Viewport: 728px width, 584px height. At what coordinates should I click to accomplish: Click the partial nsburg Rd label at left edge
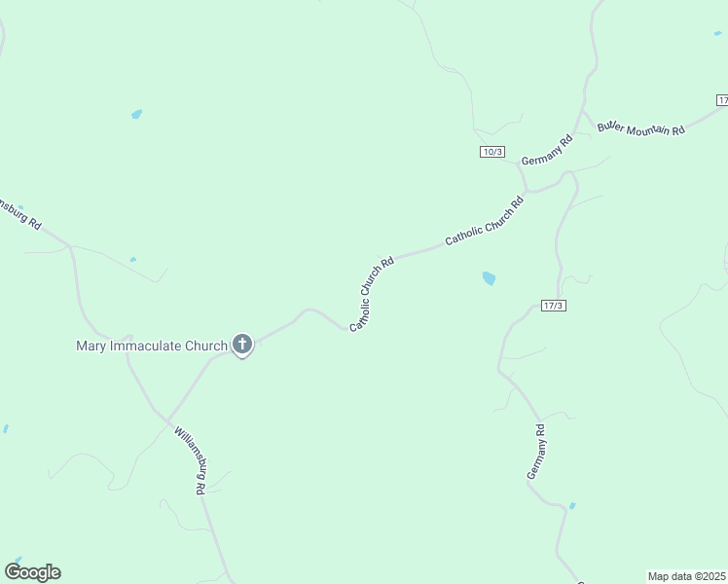click(20, 214)
